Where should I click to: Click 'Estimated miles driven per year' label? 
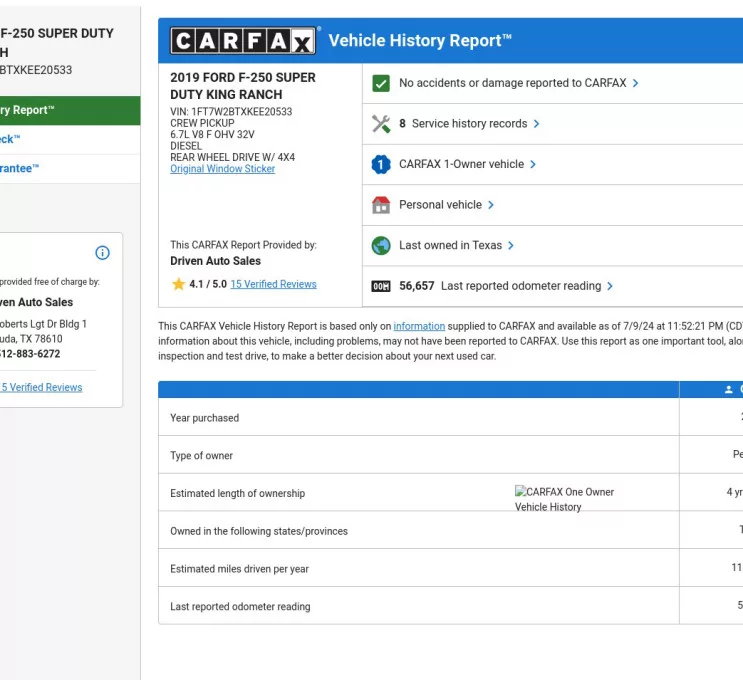(x=239, y=569)
